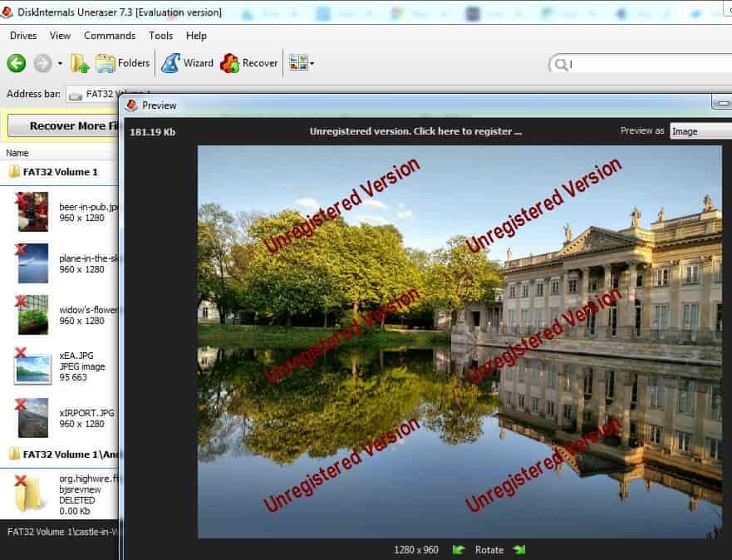Rotate preview image left
The height and width of the screenshot is (560, 732).
459,549
